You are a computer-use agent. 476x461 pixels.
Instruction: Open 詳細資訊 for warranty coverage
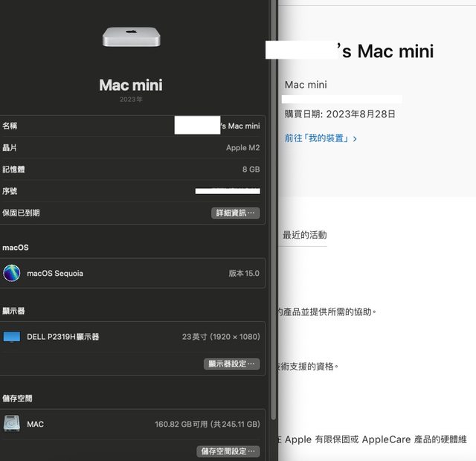pyautogui.click(x=235, y=213)
